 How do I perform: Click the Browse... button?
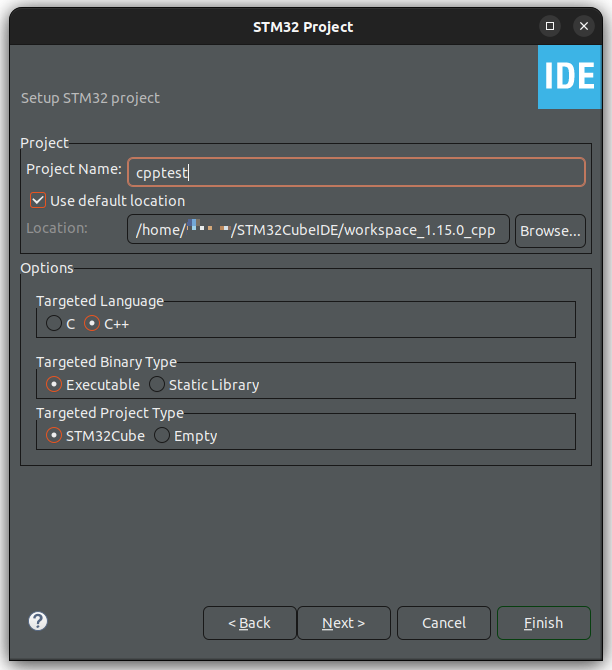550,231
